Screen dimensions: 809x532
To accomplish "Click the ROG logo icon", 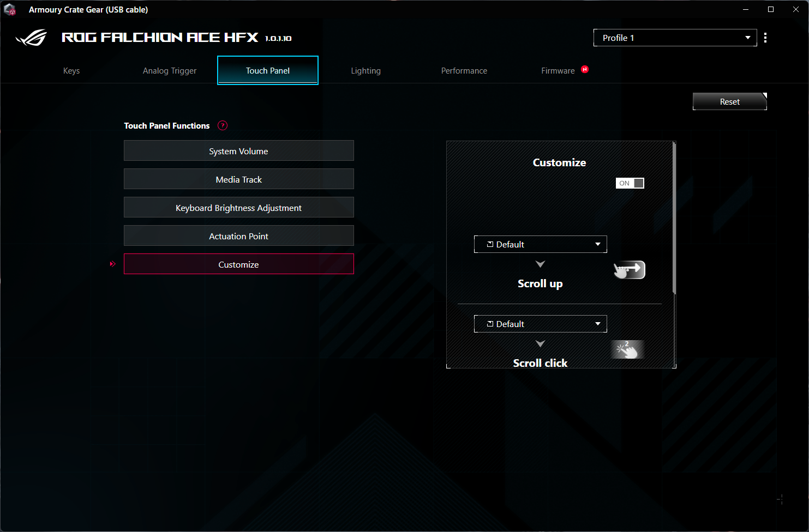I will click(31, 38).
